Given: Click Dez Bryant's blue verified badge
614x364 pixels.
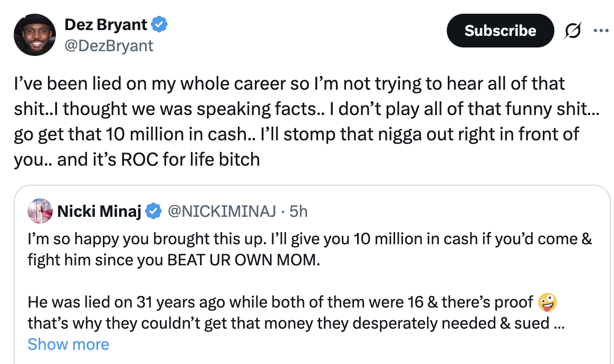Looking at the screenshot, I should pyautogui.click(x=159, y=24).
